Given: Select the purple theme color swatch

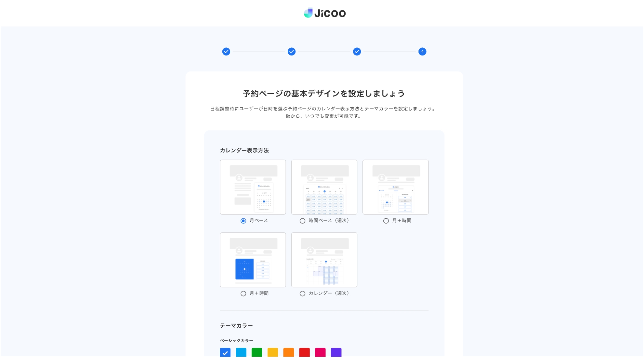Looking at the screenshot, I should click(x=335, y=353).
